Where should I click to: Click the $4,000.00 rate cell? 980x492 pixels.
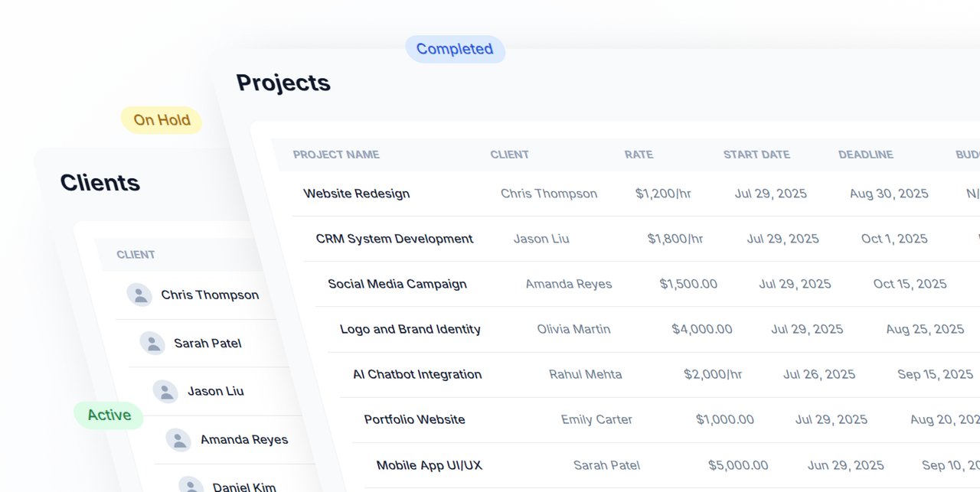[x=702, y=329]
